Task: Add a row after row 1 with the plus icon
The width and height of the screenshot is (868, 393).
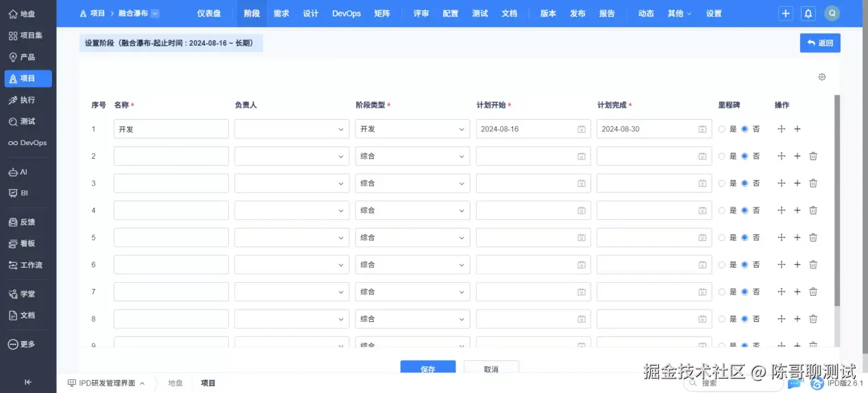Action: (797, 129)
